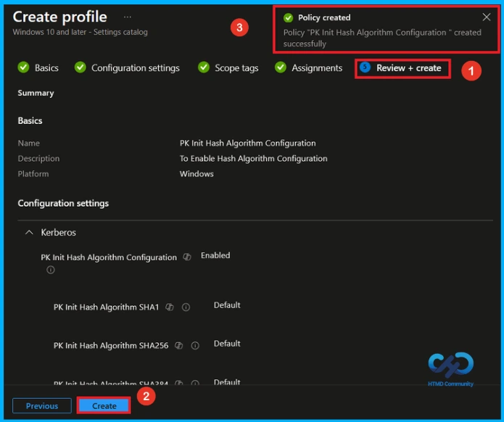Click the 'PK Init Hash Algorithm SHA256' label
This screenshot has height=422, width=504.
(x=110, y=346)
